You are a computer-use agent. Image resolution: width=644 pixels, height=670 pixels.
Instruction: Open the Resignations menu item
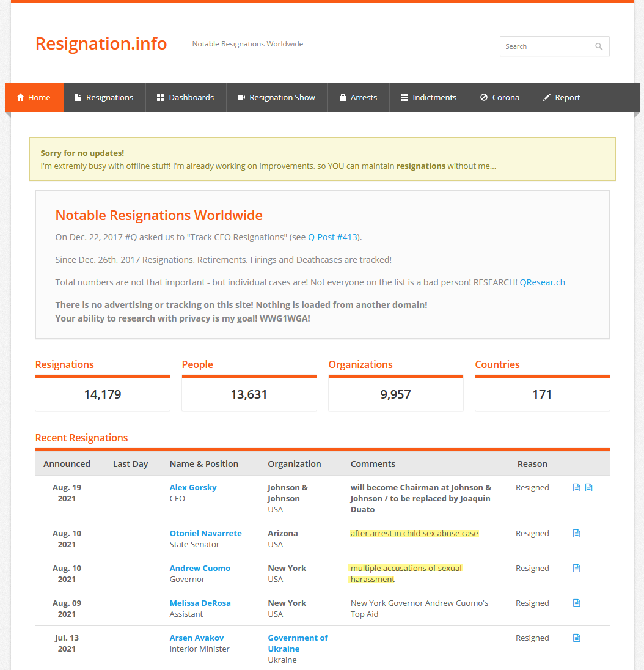point(104,97)
